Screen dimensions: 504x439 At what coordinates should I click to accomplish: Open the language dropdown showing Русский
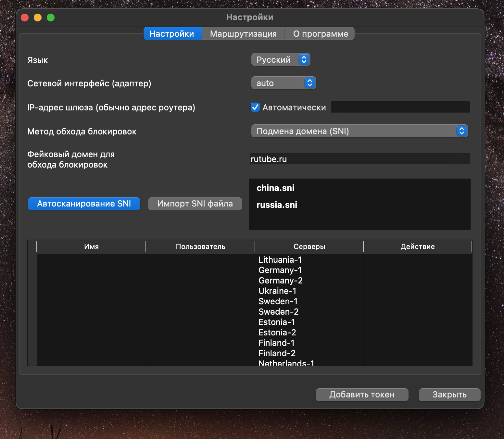tap(281, 60)
